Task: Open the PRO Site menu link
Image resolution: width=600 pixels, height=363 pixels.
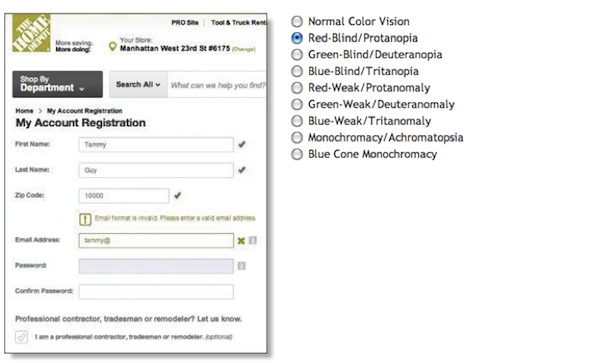Action: (x=185, y=23)
